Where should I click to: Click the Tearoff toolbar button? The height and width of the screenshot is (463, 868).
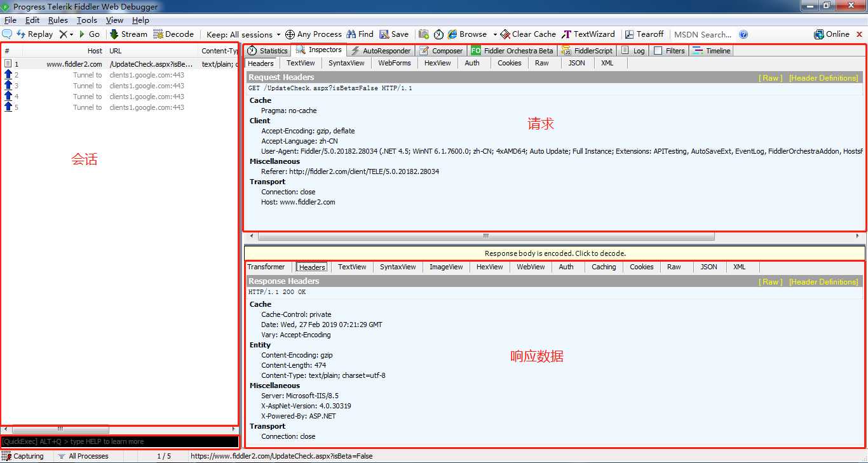pyautogui.click(x=644, y=34)
